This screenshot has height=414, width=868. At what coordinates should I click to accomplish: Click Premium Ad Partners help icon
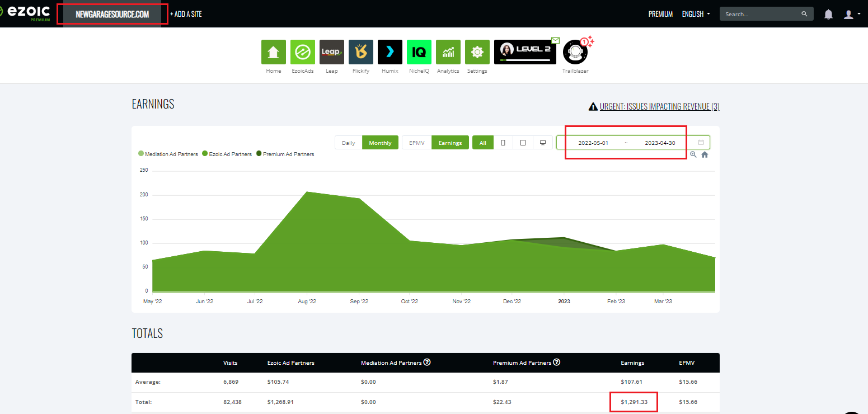tap(557, 362)
